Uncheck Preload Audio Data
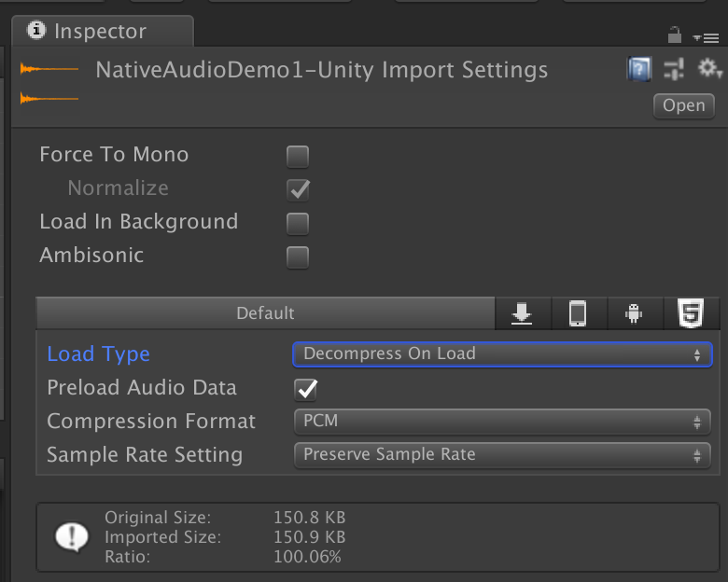 [x=305, y=389]
